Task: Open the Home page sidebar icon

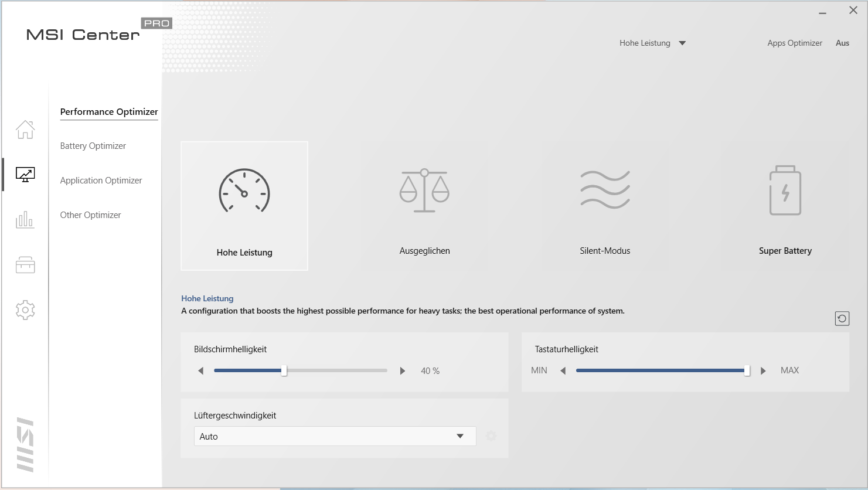Action: (x=25, y=130)
